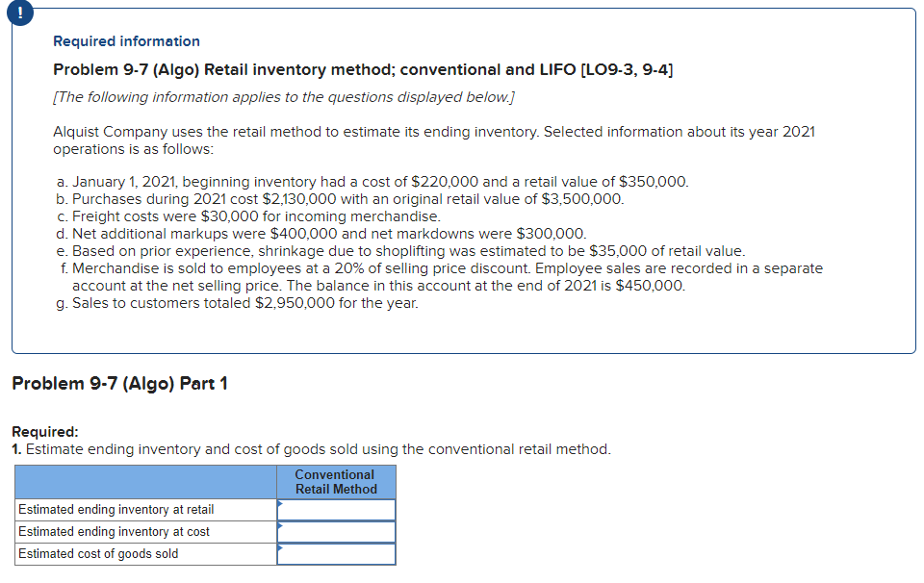Select the Conventional Retail Method header cell
This screenshot has height=583, width=924.
(335, 481)
